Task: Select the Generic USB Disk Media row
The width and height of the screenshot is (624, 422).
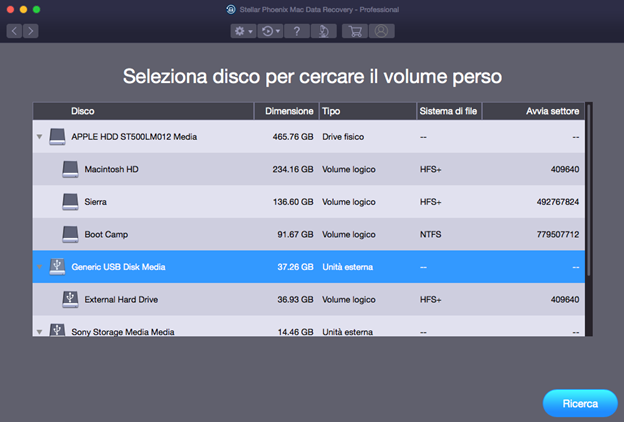Action: pyautogui.click(x=309, y=267)
